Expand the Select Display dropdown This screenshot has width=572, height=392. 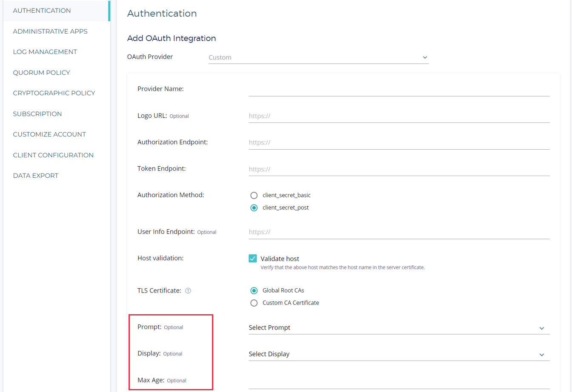(399, 354)
